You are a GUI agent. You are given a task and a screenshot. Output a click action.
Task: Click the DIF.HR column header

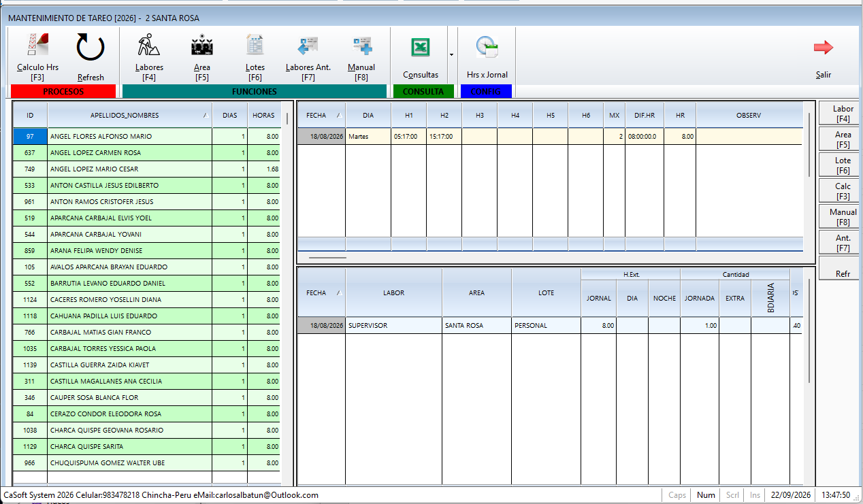645,116
